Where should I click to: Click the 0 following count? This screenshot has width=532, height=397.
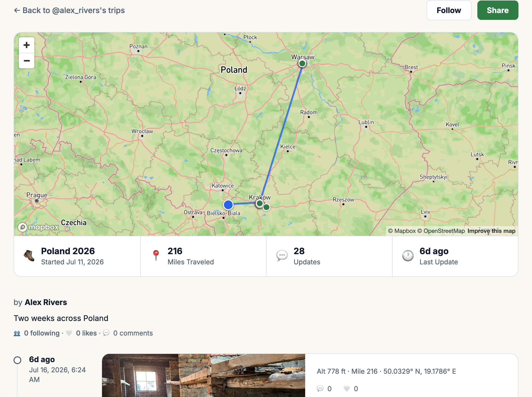42,333
